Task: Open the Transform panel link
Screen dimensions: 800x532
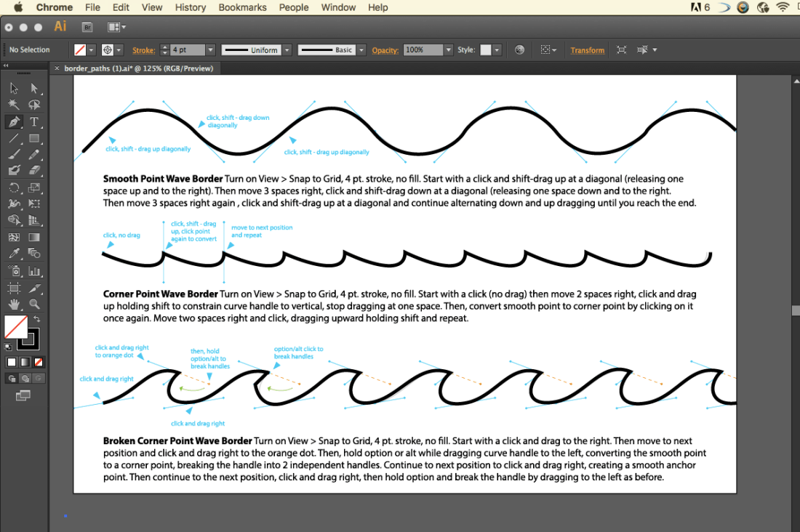Action: 587,50
